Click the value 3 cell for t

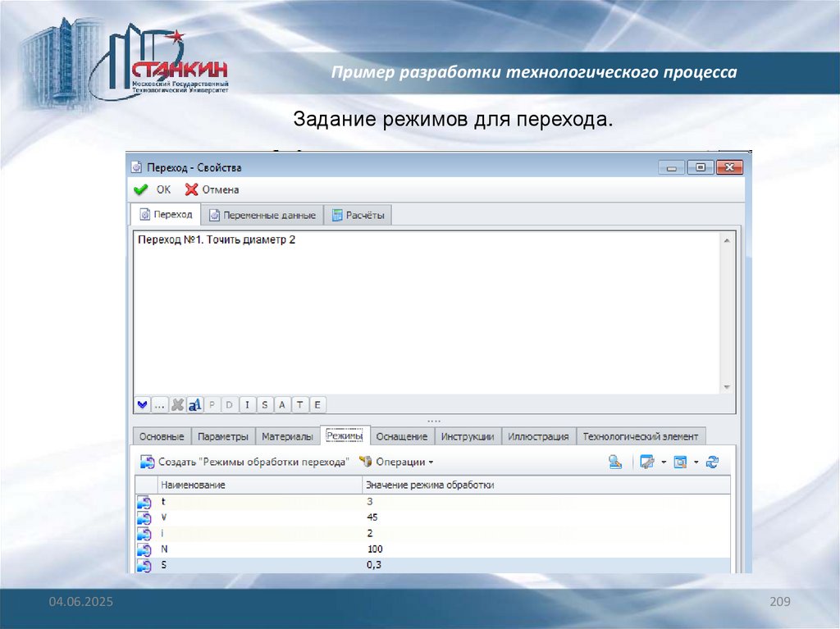tap(546, 502)
